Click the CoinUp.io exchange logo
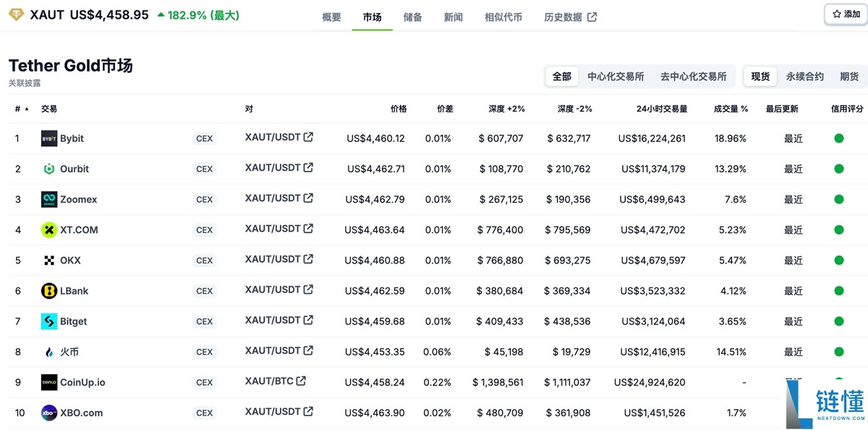The height and width of the screenshot is (430, 868). click(x=48, y=382)
